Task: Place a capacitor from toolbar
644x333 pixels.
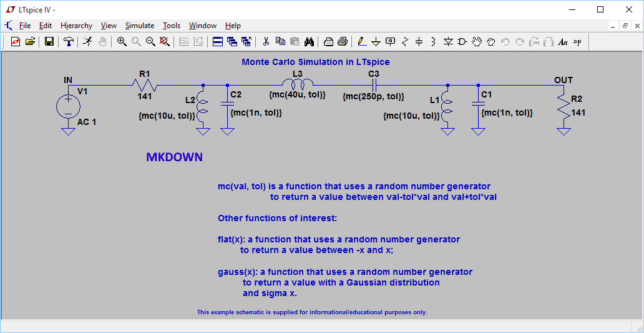Action: (x=419, y=41)
